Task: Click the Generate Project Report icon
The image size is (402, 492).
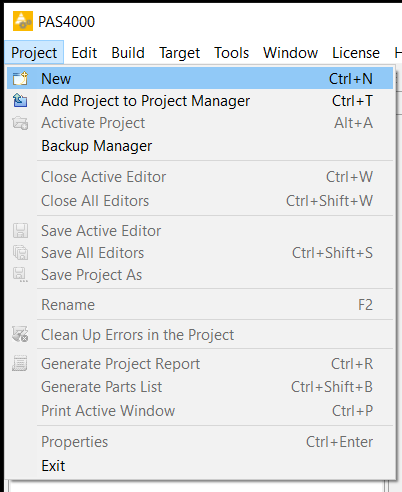Action: pyautogui.click(x=20, y=363)
